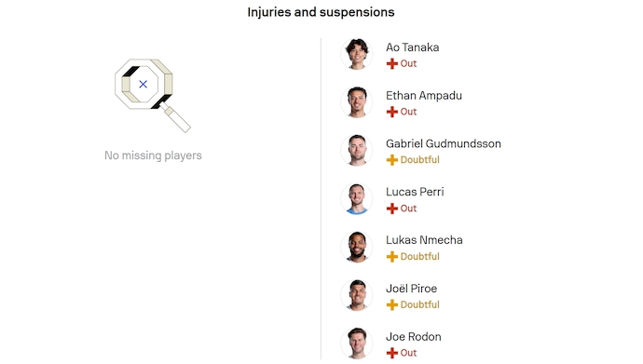Click the magnifying glass empty-state icon

[153, 95]
